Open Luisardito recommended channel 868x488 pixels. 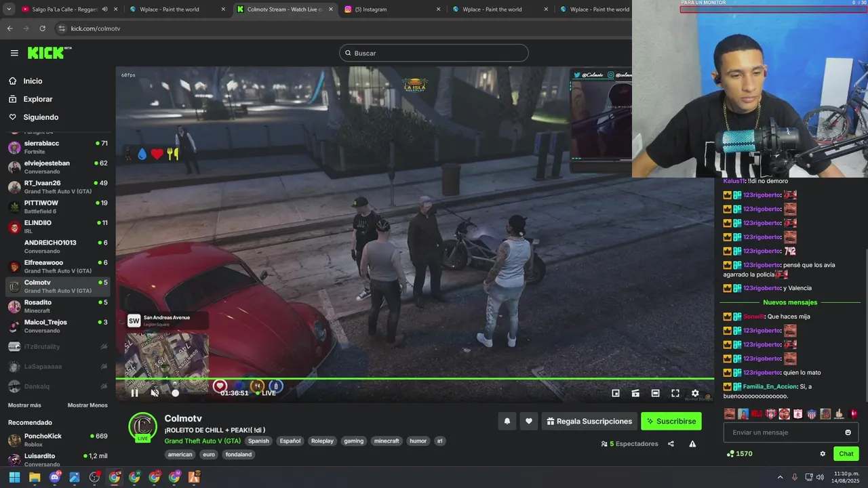point(58,460)
